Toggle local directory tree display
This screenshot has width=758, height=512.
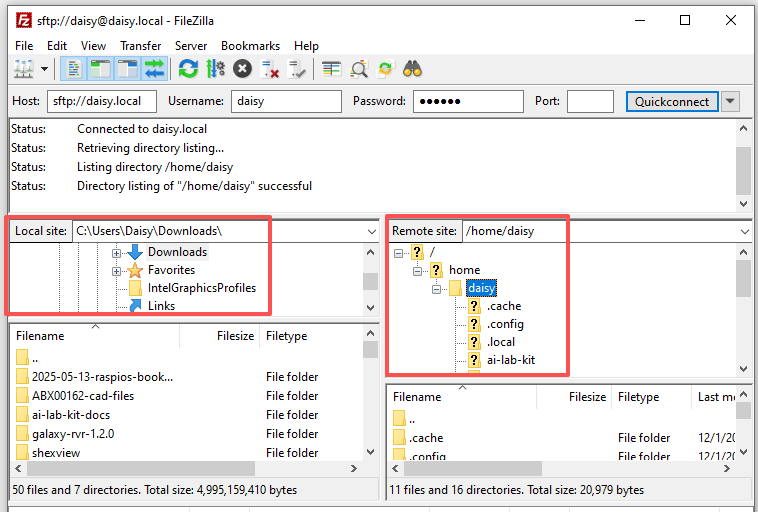coord(101,69)
